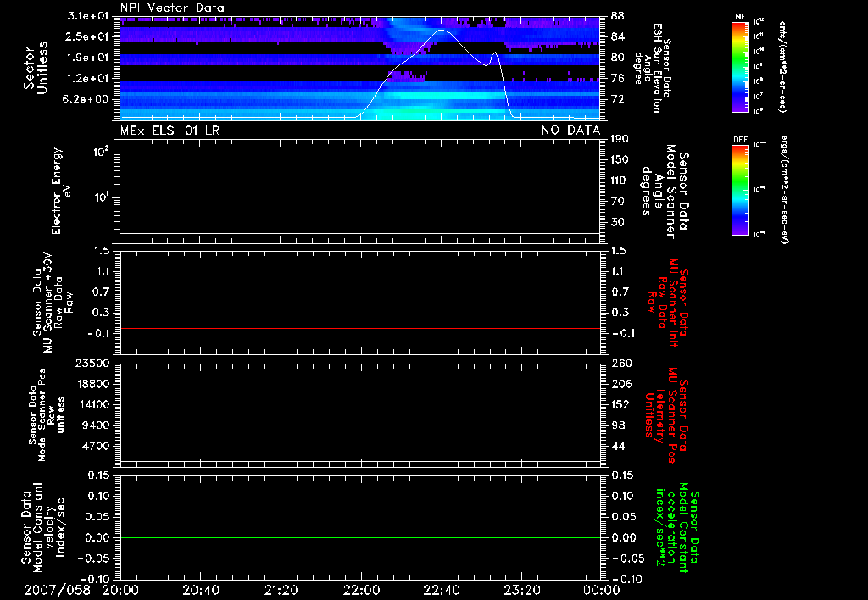868x600 pixels.
Task: Click the "MU Scanner +30V Raw Data" axis label
Action: pyautogui.click(x=53, y=303)
